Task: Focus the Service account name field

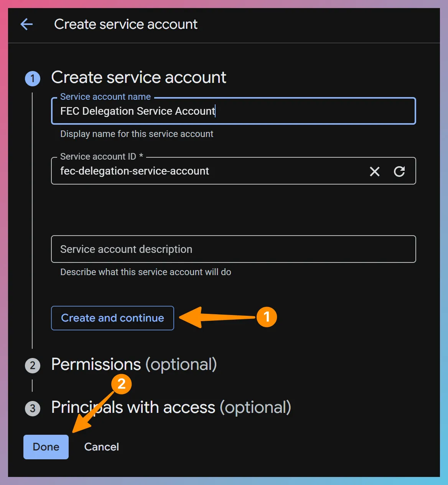Action: [x=233, y=111]
